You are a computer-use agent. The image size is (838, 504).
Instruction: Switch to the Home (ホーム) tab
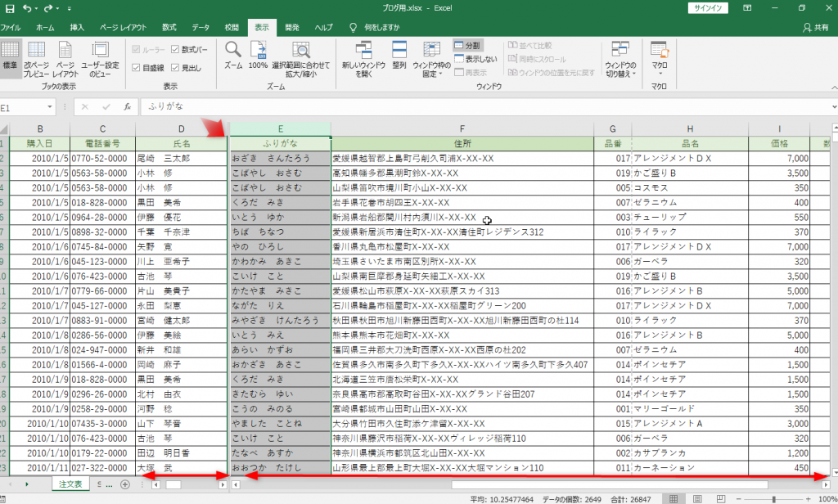coord(45,27)
